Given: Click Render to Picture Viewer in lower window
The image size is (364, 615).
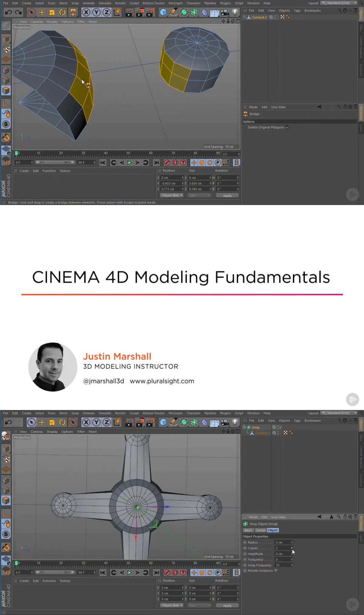Looking at the screenshot, I should click(140, 422).
